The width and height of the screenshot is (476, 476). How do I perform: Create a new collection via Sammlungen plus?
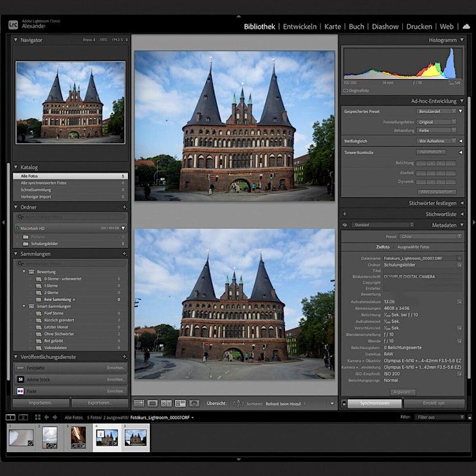coord(125,254)
